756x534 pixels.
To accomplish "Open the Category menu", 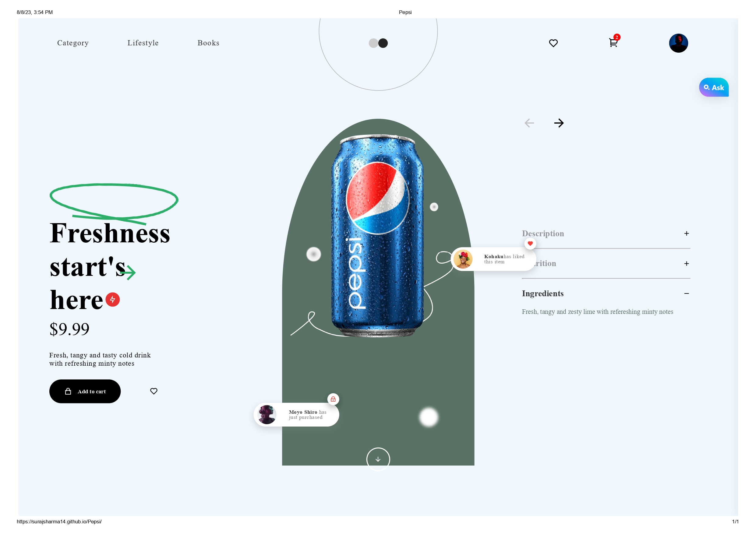I will click(73, 43).
